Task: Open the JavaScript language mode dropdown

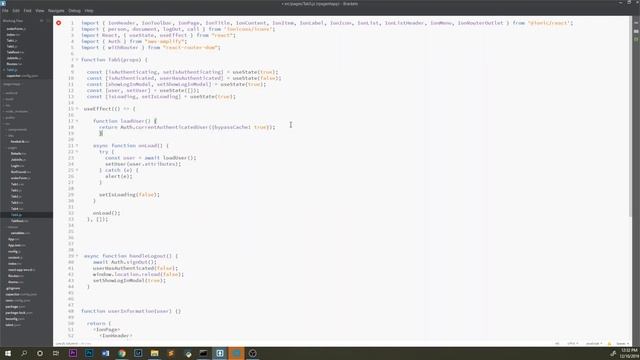Action: pyautogui.click(x=594, y=344)
